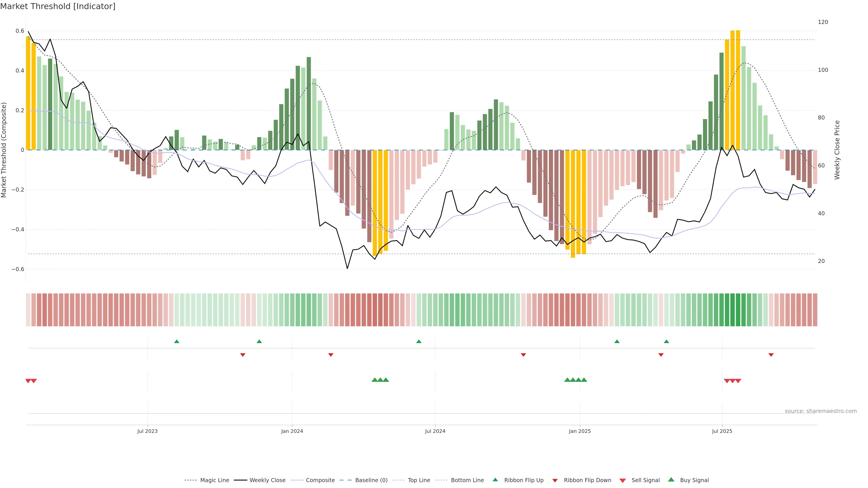This screenshot has height=488, width=868.
Task: Click the Jul 2023 axis label
Action: point(147,431)
